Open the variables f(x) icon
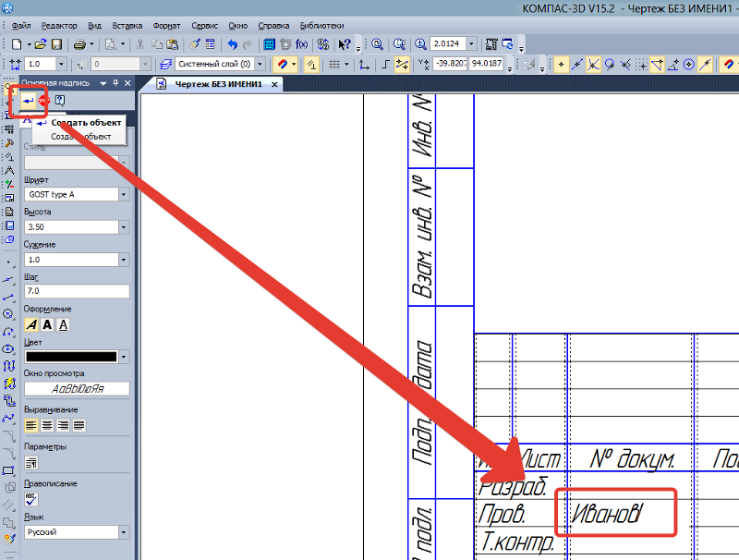739x560 pixels. pyautogui.click(x=302, y=44)
